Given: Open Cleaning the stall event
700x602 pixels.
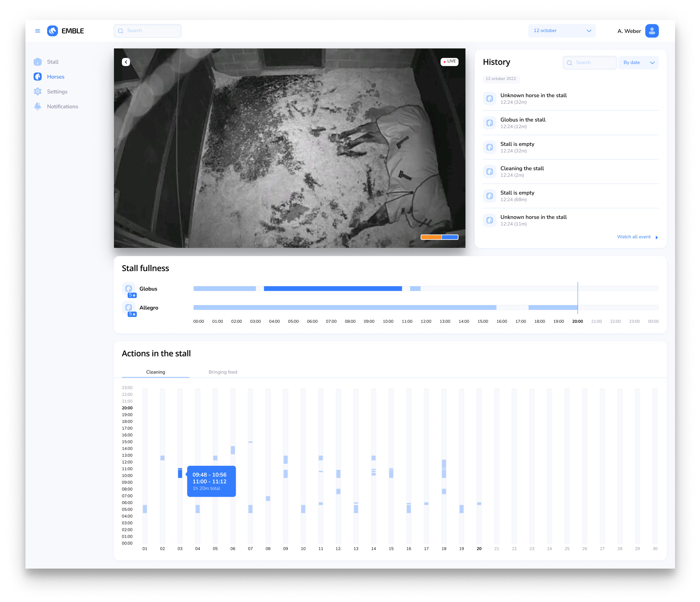Looking at the screenshot, I should click(x=571, y=171).
